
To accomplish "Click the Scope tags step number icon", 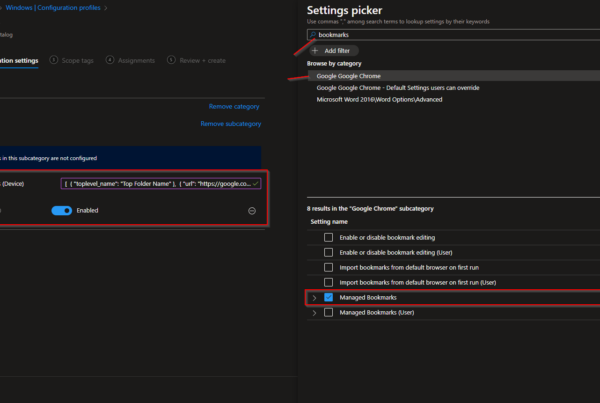I will (x=53, y=60).
